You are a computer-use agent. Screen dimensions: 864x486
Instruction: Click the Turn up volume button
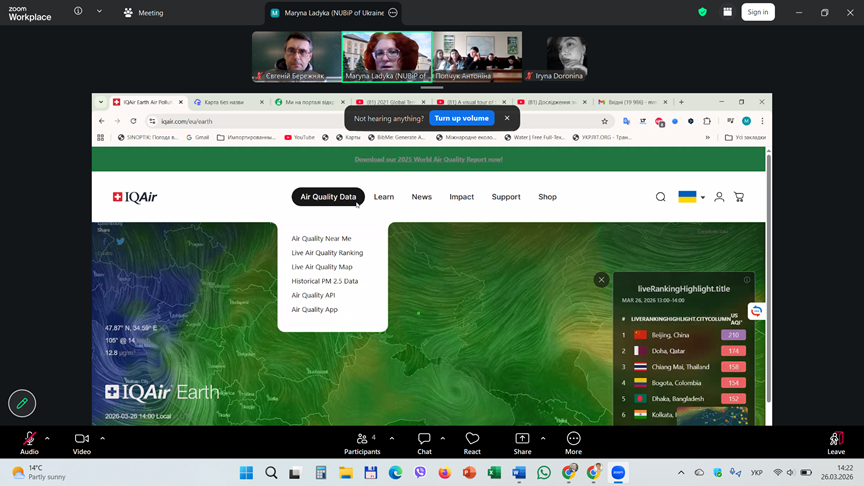tap(461, 118)
